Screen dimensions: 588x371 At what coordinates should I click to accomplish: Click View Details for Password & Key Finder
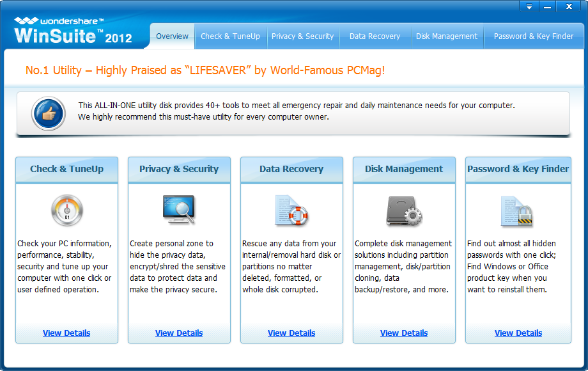(x=518, y=333)
